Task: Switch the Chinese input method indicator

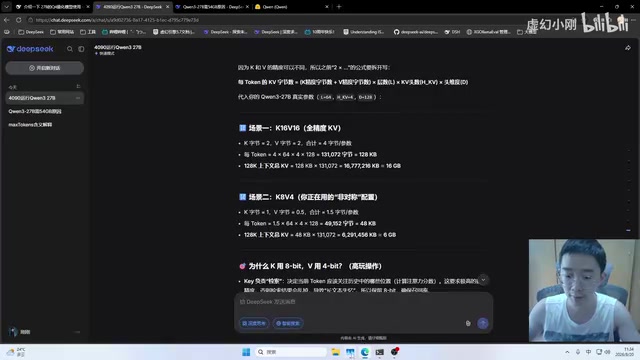Action: coord(589,352)
